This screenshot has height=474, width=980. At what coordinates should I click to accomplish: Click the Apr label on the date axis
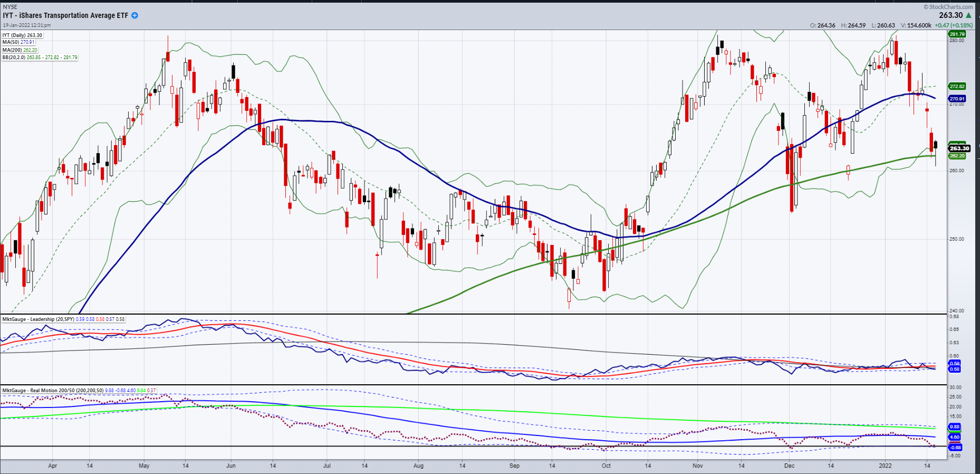[52, 466]
